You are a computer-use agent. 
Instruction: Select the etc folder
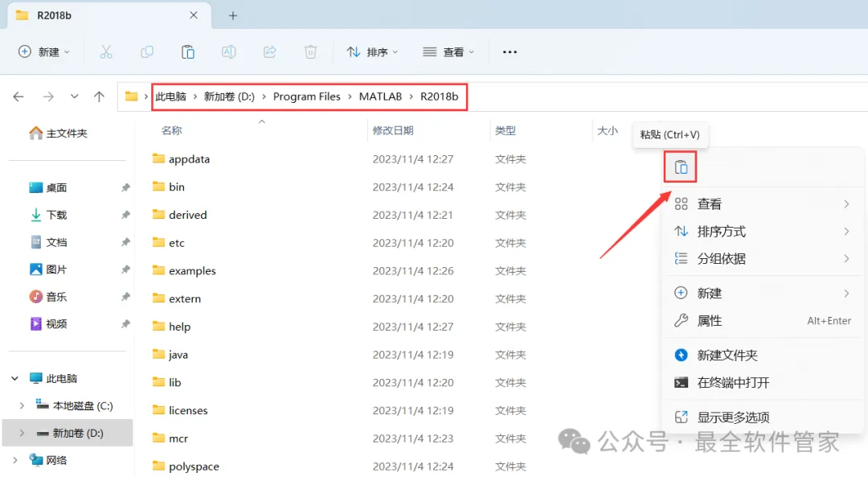pos(177,243)
